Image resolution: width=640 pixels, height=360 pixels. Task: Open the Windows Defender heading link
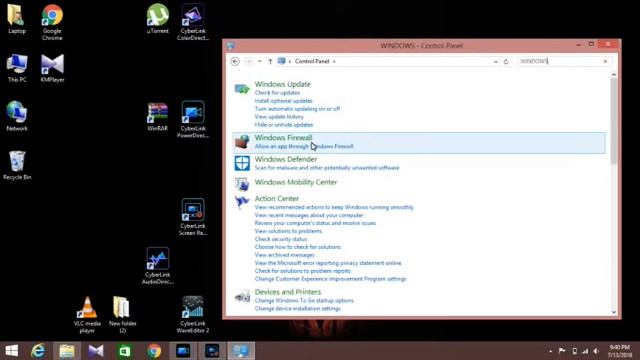point(286,159)
